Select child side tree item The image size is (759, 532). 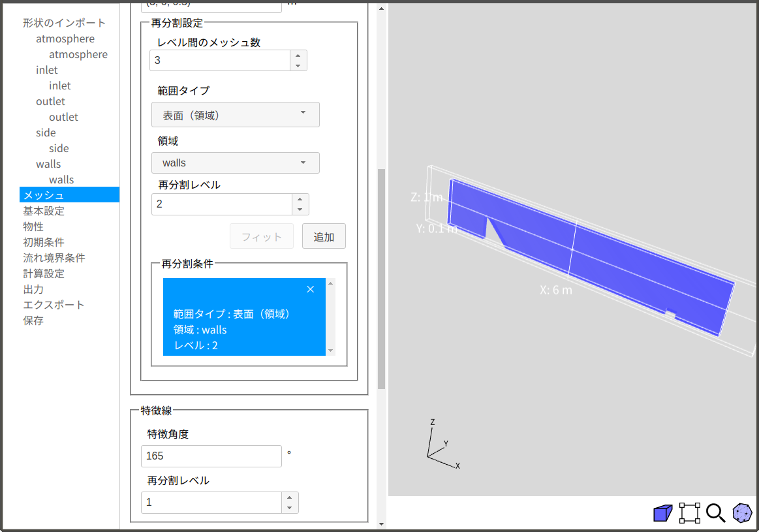coord(59,148)
